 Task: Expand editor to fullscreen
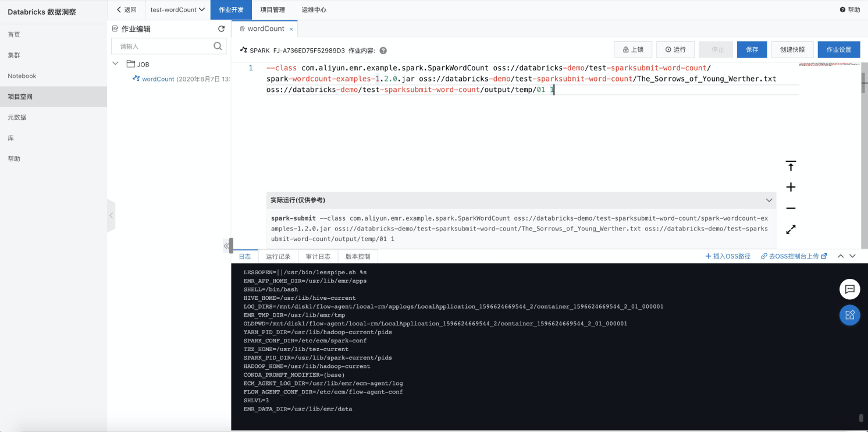pyautogui.click(x=791, y=229)
